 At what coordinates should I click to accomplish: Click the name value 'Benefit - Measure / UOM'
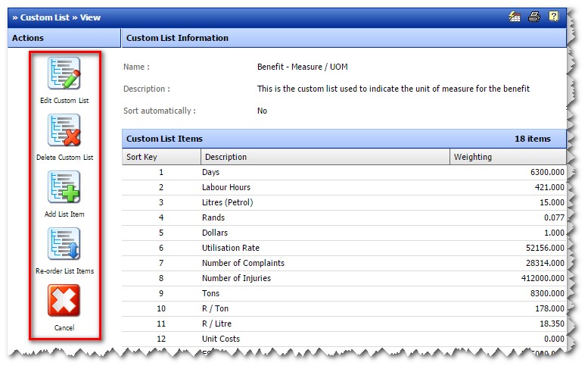pos(302,67)
